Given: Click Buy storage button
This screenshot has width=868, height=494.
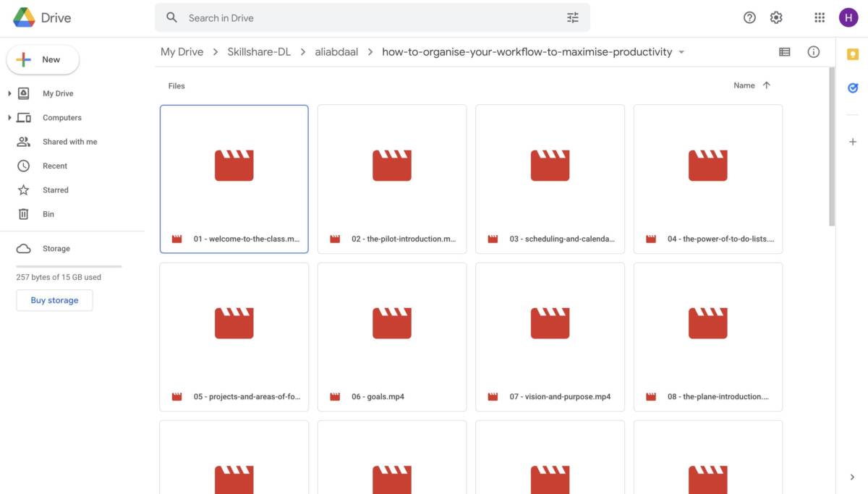Looking at the screenshot, I should point(54,300).
